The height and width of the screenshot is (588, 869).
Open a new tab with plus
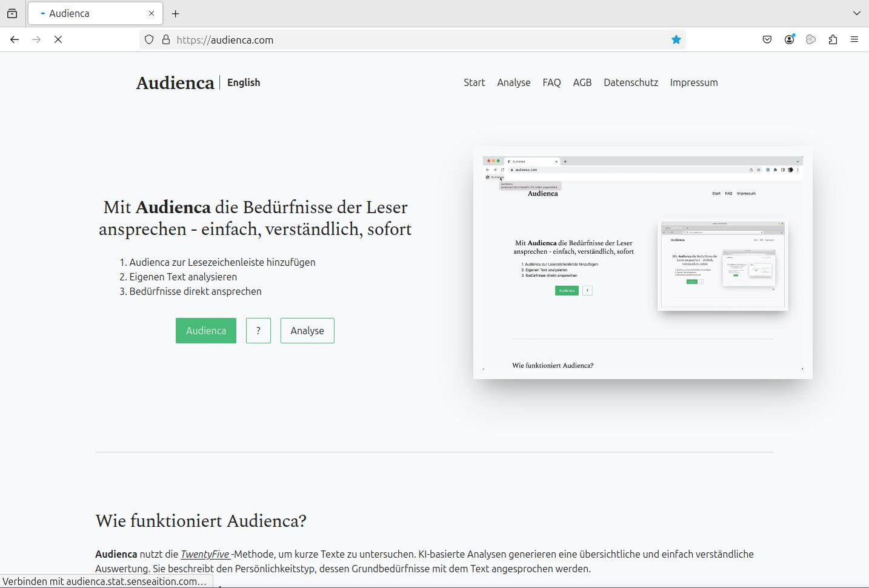[175, 13]
